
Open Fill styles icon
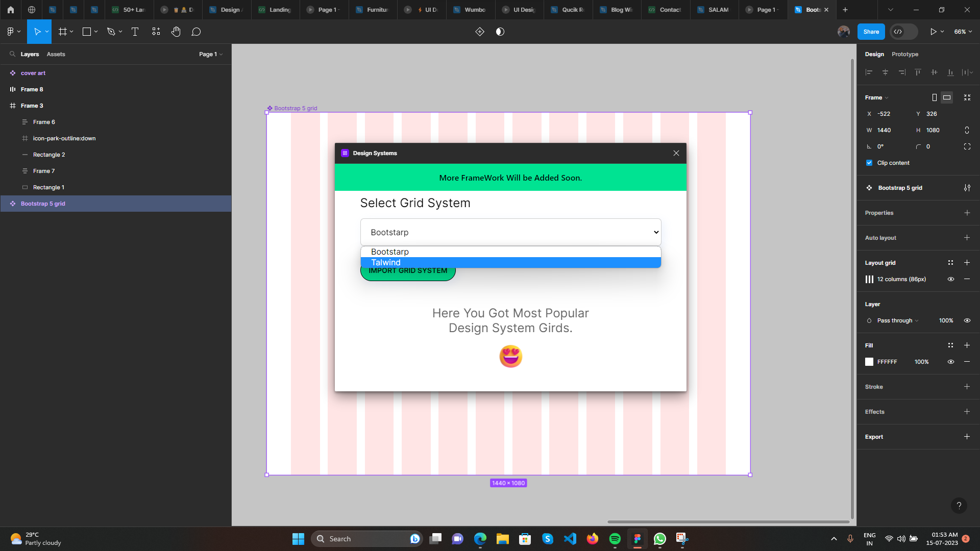[950, 345]
